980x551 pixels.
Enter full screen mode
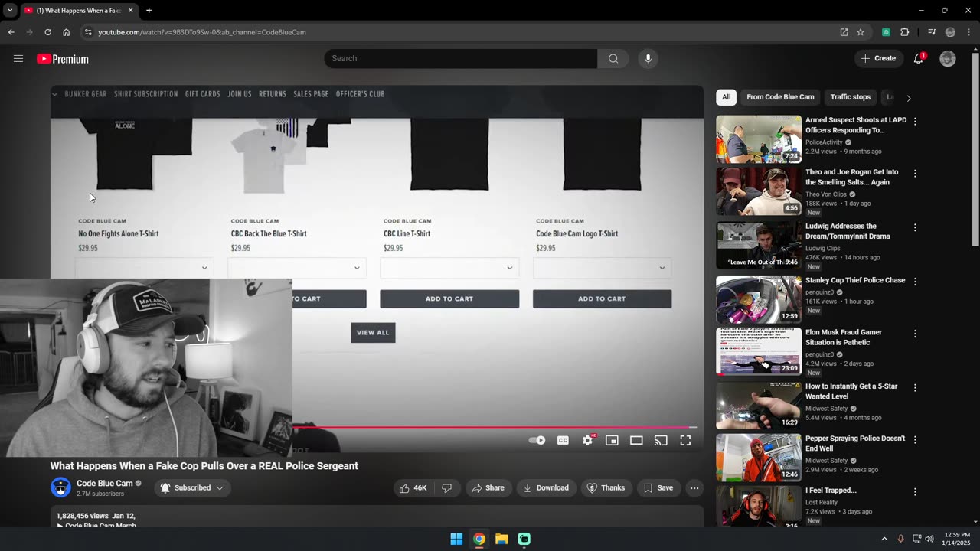click(685, 440)
